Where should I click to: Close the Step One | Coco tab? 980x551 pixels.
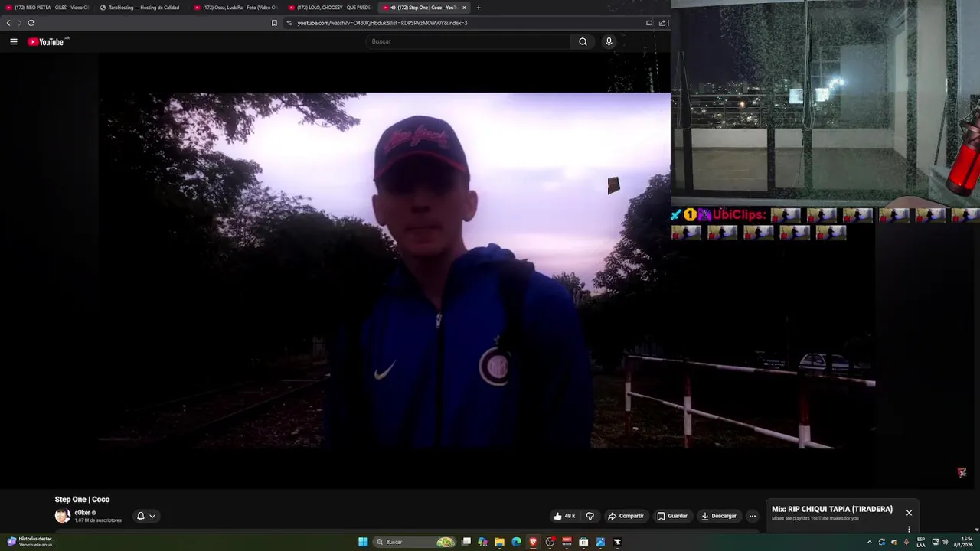click(x=464, y=8)
